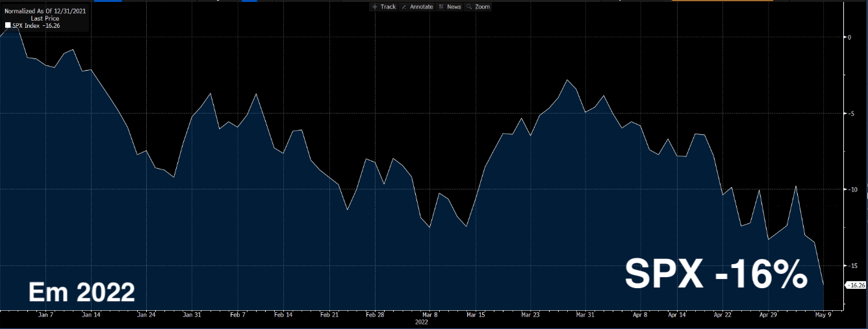Viewport: 868px width, 329px height.
Task: Click the white SPX Index legend swatch
Action: [8, 25]
